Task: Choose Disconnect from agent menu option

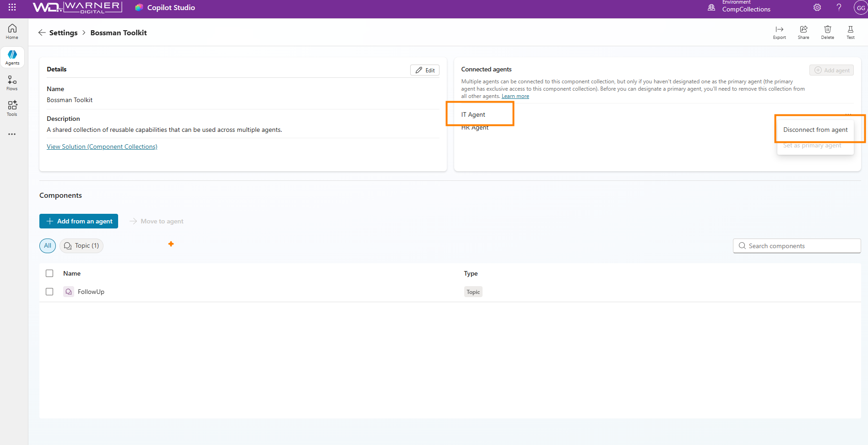Action: [815, 130]
